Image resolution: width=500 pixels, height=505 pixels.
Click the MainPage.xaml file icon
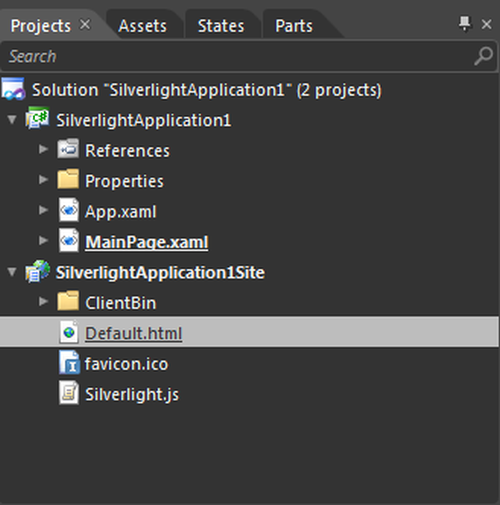69,240
